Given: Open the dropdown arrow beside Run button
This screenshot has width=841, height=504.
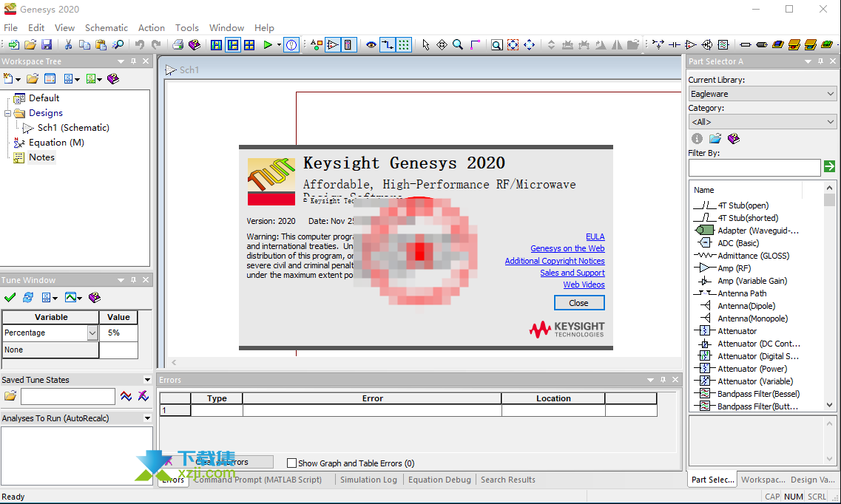Looking at the screenshot, I should click(279, 45).
